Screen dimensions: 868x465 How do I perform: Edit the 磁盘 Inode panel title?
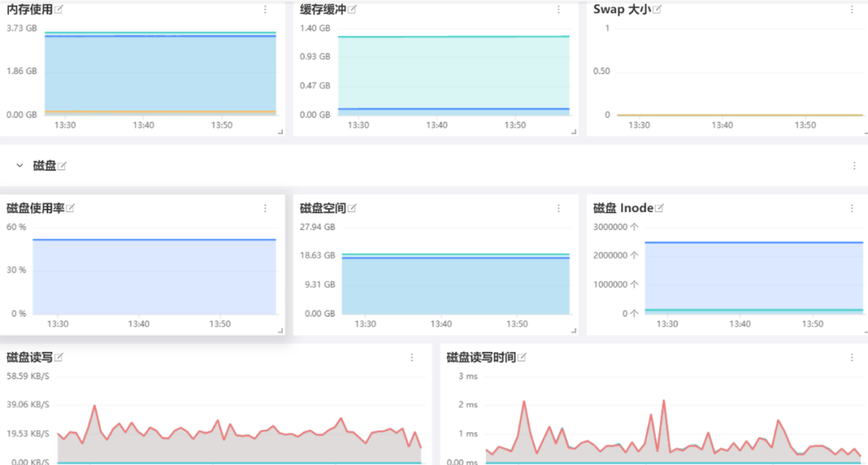pyautogui.click(x=659, y=208)
